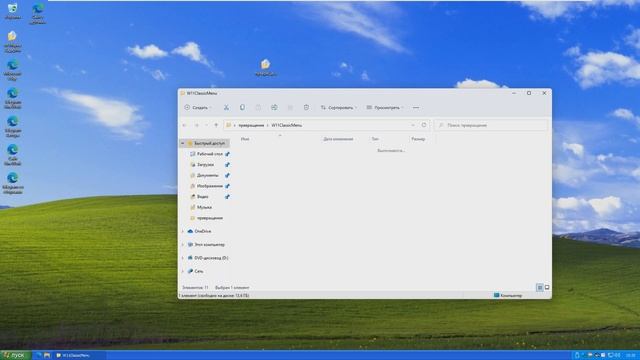Image resolution: width=640 pixels, height=360 pixels.
Task: Collapse the Быстрый доступ tree node
Action: (183, 143)
